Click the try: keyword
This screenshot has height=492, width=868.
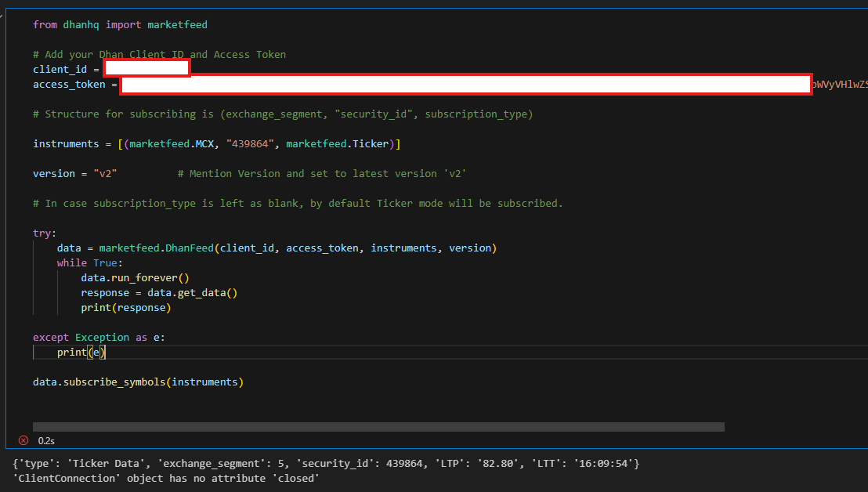tap(45, 233)
